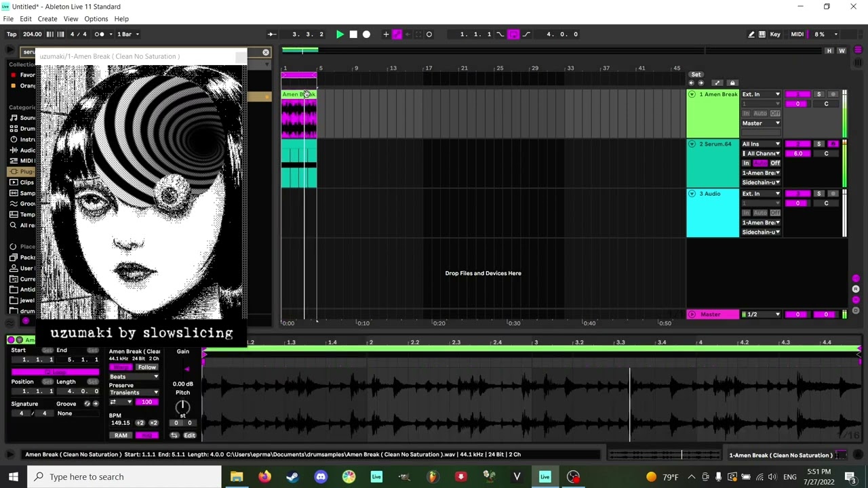Viewport: 868px width, 488px height.
Task: Click the MIDI arrangement overdub plus button
Action: (386, 34)
